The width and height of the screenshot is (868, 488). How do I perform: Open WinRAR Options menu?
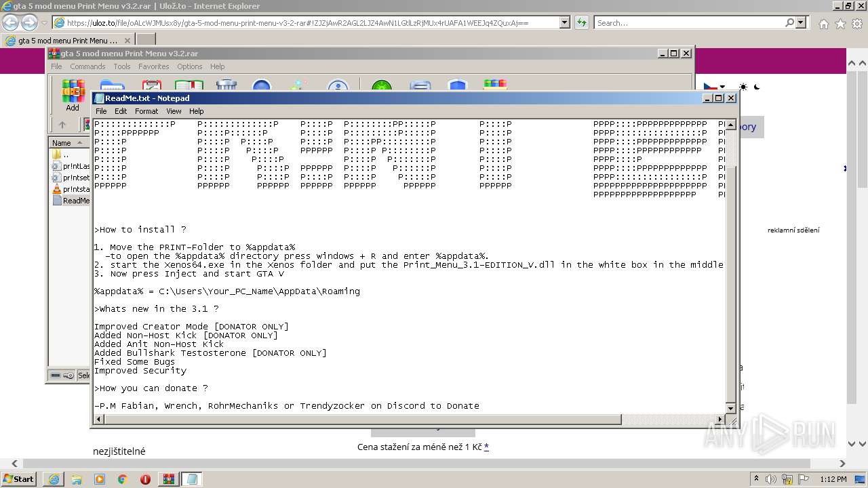point(190,66)
